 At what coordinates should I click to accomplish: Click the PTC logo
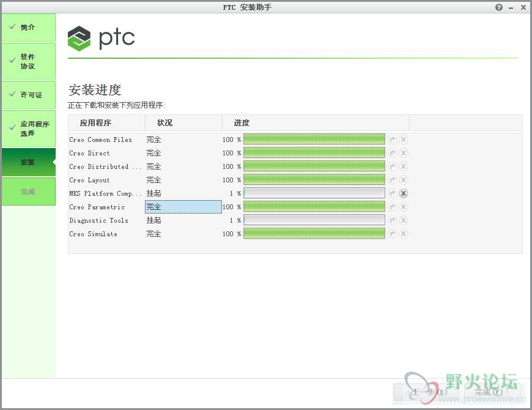click(101, 38)
